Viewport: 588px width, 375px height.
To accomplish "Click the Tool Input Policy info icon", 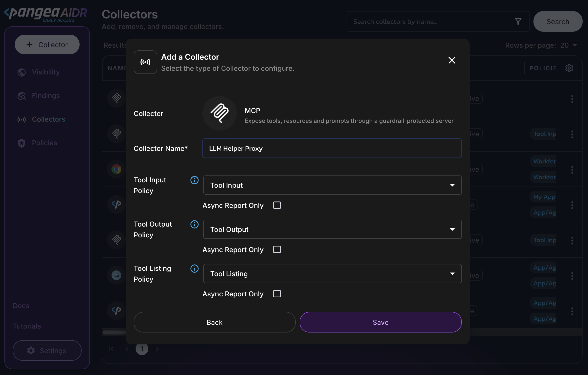I will click(194, 180).
